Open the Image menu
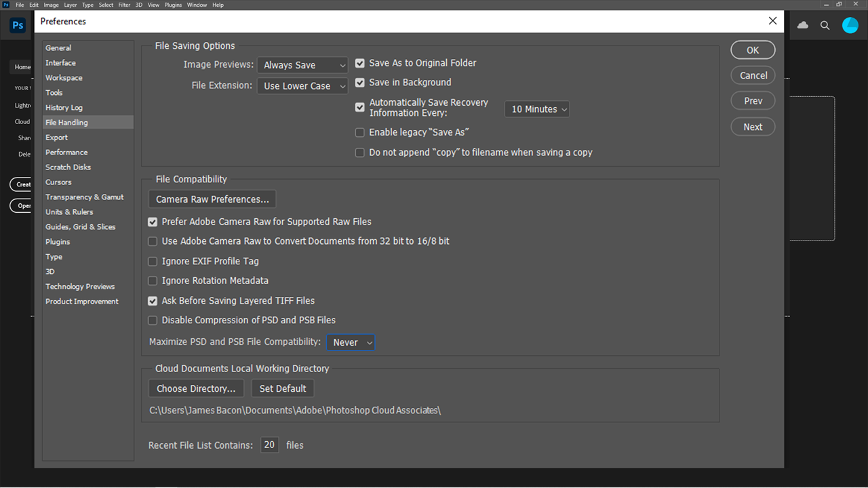Screen dimensions: 868x488 [52, 5]
